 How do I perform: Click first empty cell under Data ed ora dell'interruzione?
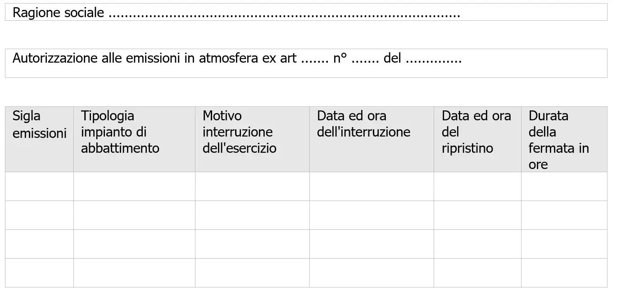[372, 187]
